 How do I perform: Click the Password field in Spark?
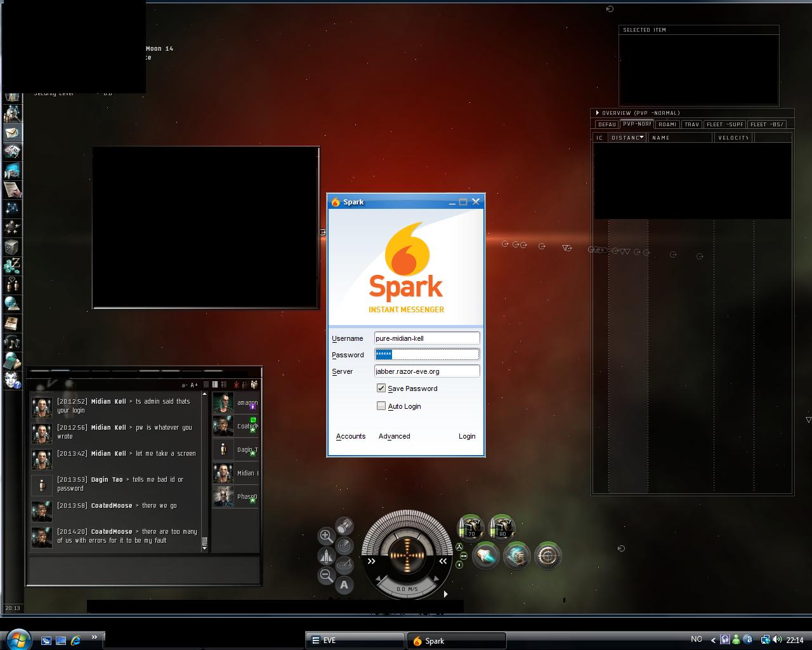click(x=427, y=354)
